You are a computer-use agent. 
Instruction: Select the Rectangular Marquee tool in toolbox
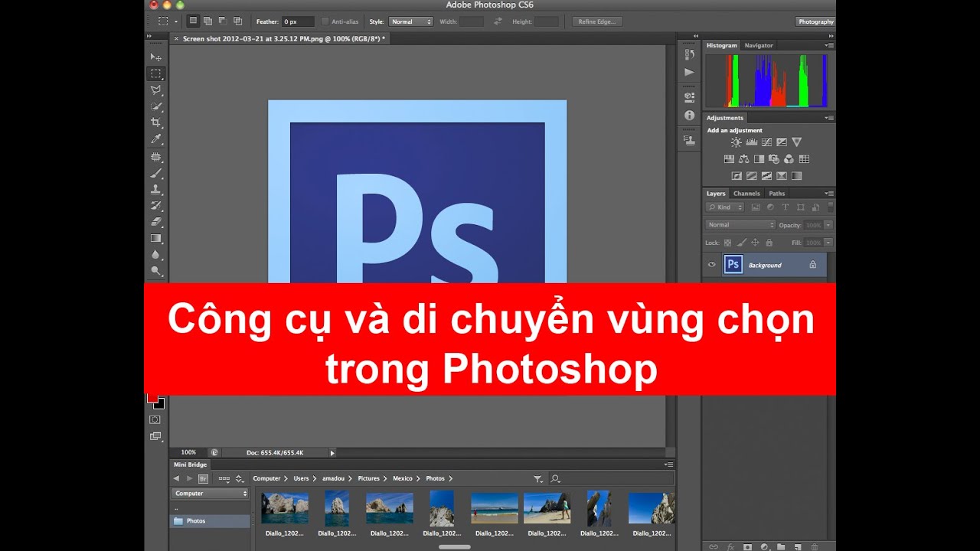[155, 73]
